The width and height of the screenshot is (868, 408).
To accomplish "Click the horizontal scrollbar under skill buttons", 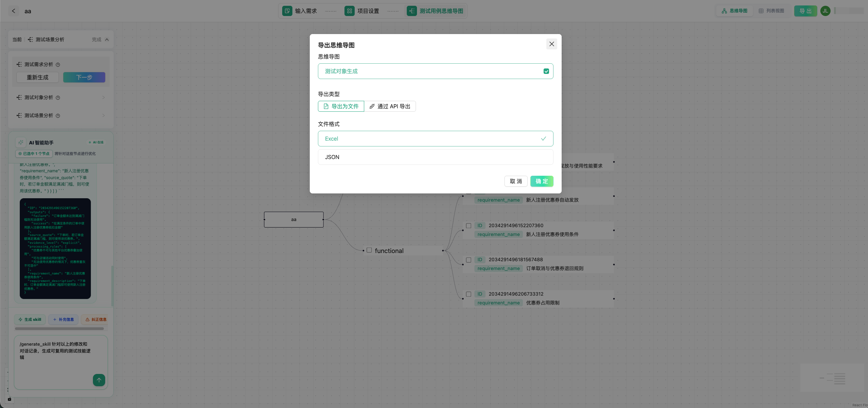I will (x=59, y=329).
